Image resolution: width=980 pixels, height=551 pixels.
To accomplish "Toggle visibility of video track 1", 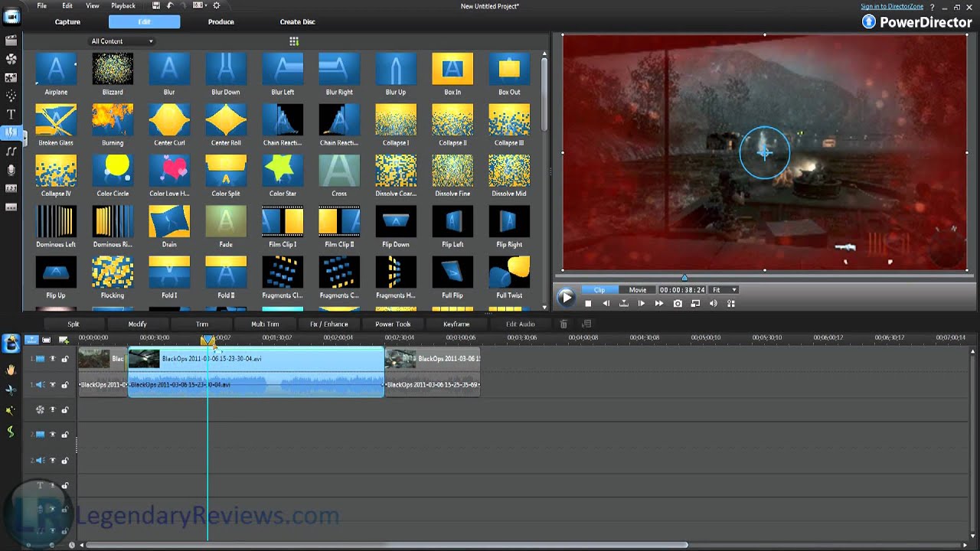I will click(53, 359).
